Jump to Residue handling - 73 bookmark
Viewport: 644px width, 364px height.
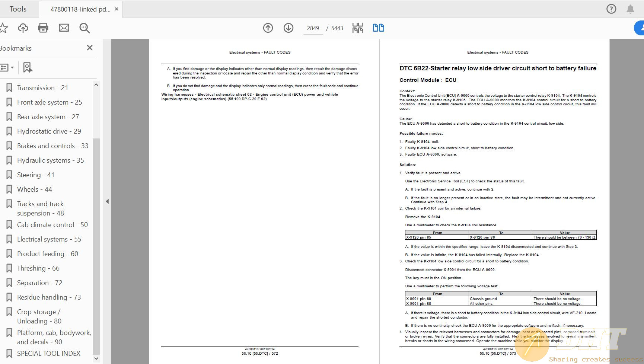pyautogui.click(x=49, y=297)
